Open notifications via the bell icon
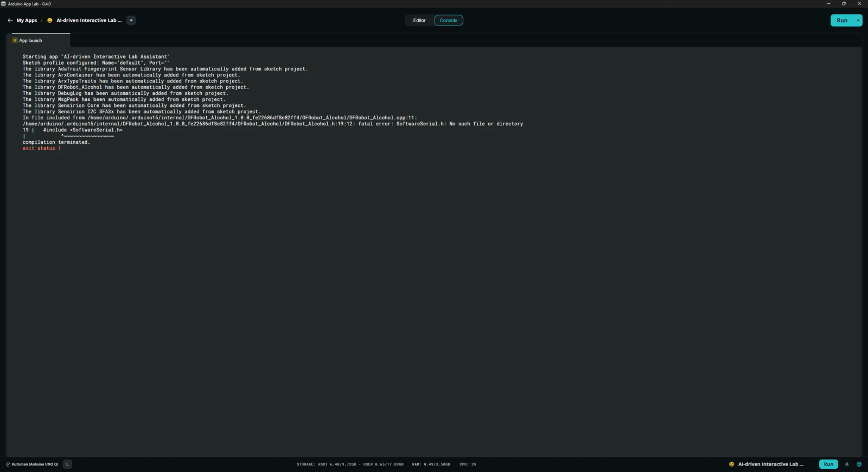The height and width of the screenshot is (472, 868). pos(847,464)
